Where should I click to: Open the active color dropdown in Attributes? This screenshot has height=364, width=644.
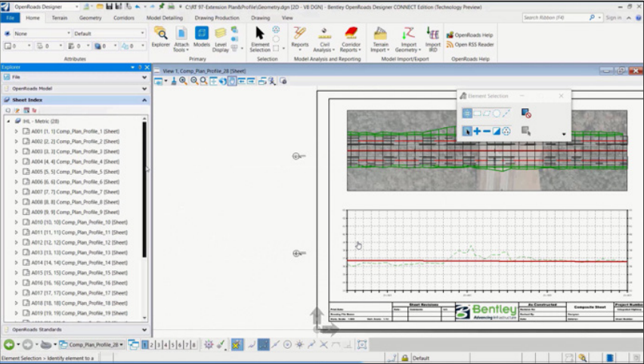click(17, 45)
